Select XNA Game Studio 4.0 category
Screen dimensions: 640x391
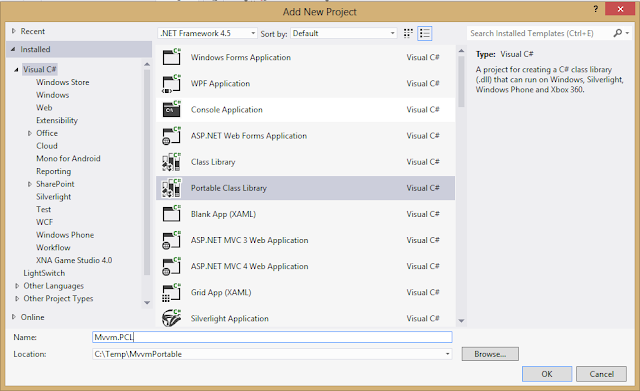click(74, 260)
